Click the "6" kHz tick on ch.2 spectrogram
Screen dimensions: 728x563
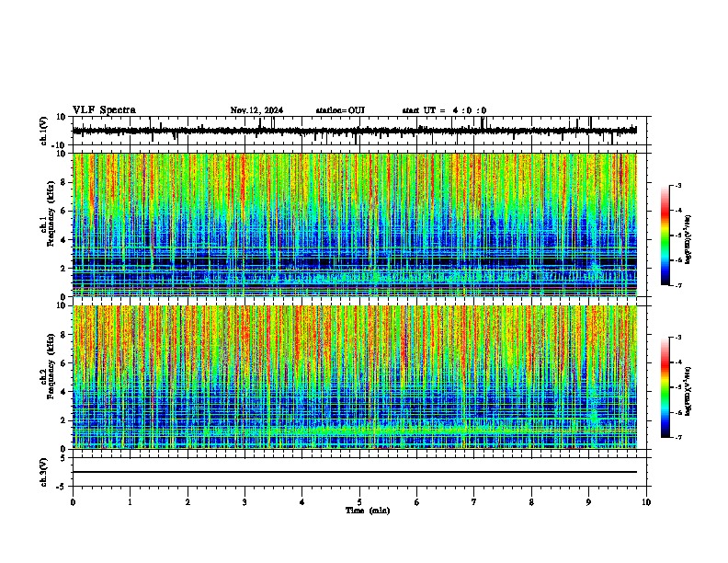coord(64,363)
